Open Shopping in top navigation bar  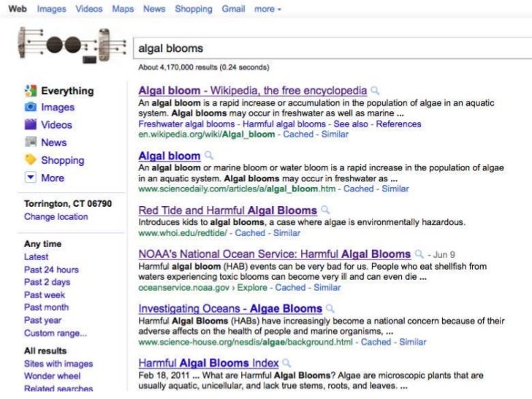(194, 9)
